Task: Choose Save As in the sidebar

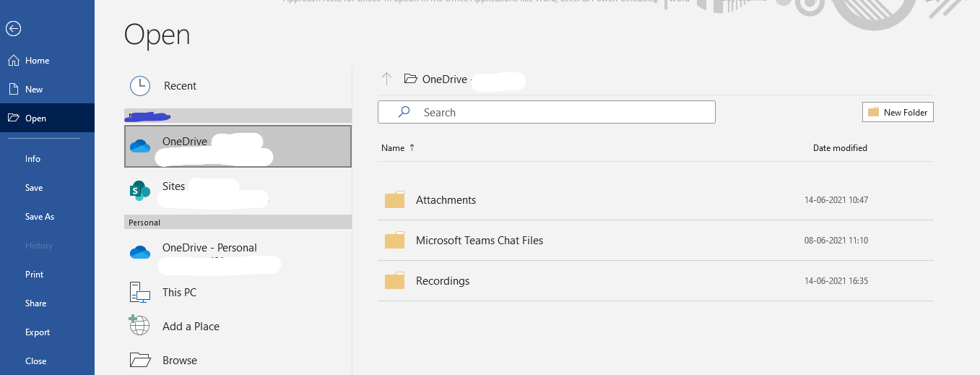Action: (47, 217)
